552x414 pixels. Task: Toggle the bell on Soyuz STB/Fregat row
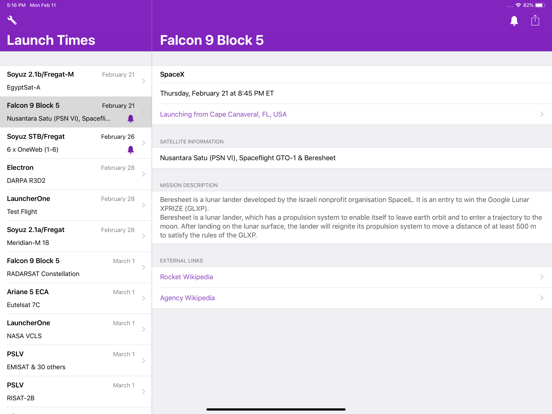131,150
